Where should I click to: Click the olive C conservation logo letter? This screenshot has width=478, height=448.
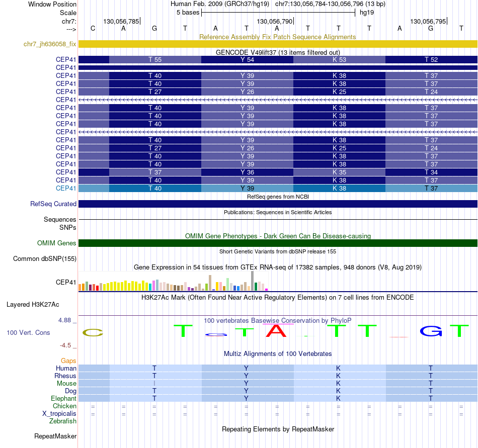coord(93,332)
